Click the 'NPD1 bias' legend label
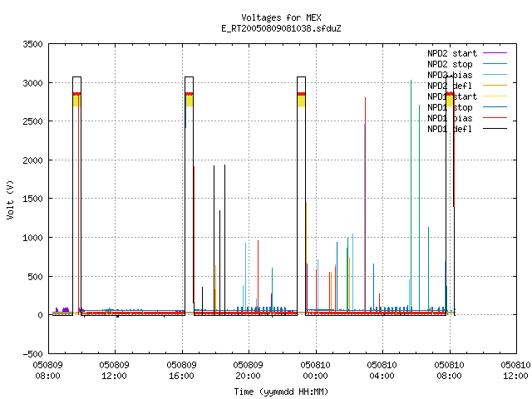532x399 pixels. tap(450, 118)
